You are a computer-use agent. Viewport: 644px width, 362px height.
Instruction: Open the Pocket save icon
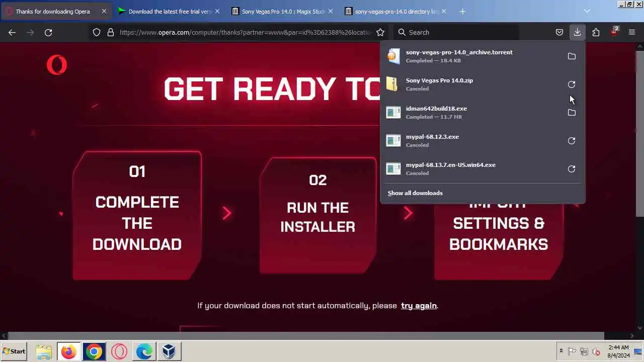559,32
